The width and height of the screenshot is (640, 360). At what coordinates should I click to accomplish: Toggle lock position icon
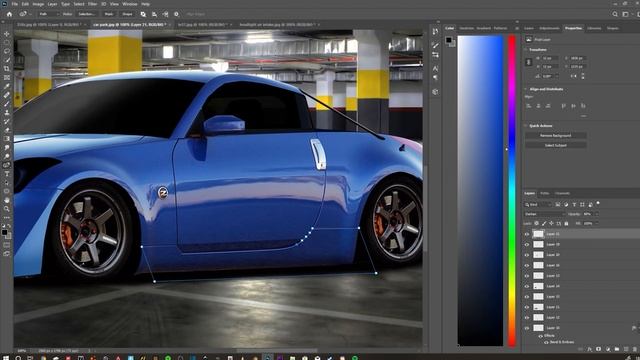click(551, 223)
